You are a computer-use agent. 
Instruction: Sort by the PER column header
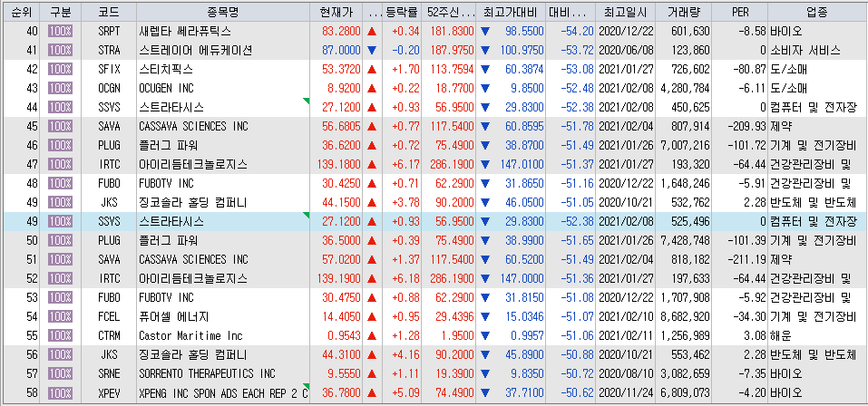coord(740,12)
